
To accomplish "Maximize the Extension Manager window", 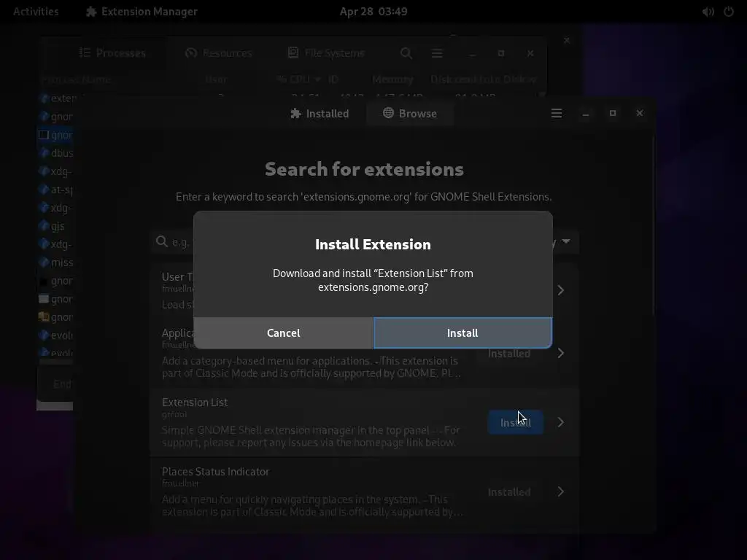I will (x=613, y=113).
